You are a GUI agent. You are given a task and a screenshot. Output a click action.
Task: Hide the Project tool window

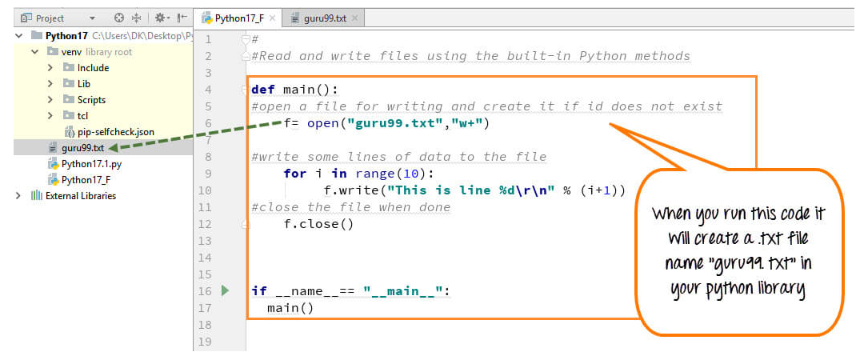(x=182, y=18)
